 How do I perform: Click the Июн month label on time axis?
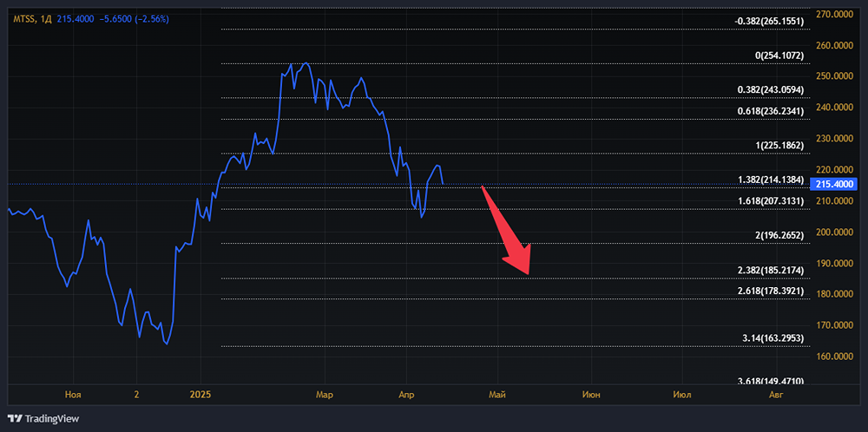coord(591,395)
